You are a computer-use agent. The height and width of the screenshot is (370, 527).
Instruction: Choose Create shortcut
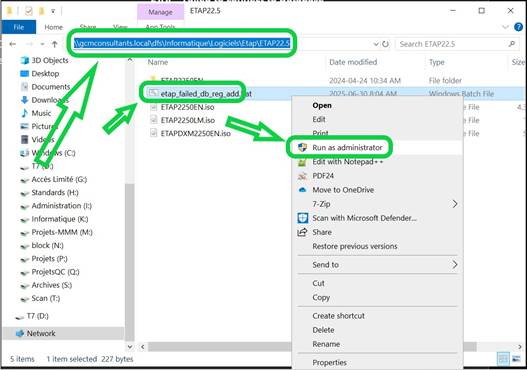338,316
